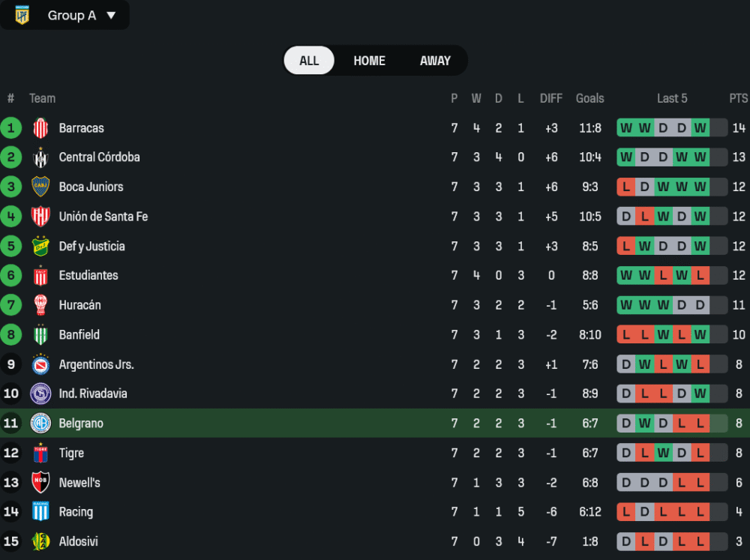The width and height of the screenshot is (750, 560).
Task: Click the league logo beside Group A
Action: (x=22, y=15)
